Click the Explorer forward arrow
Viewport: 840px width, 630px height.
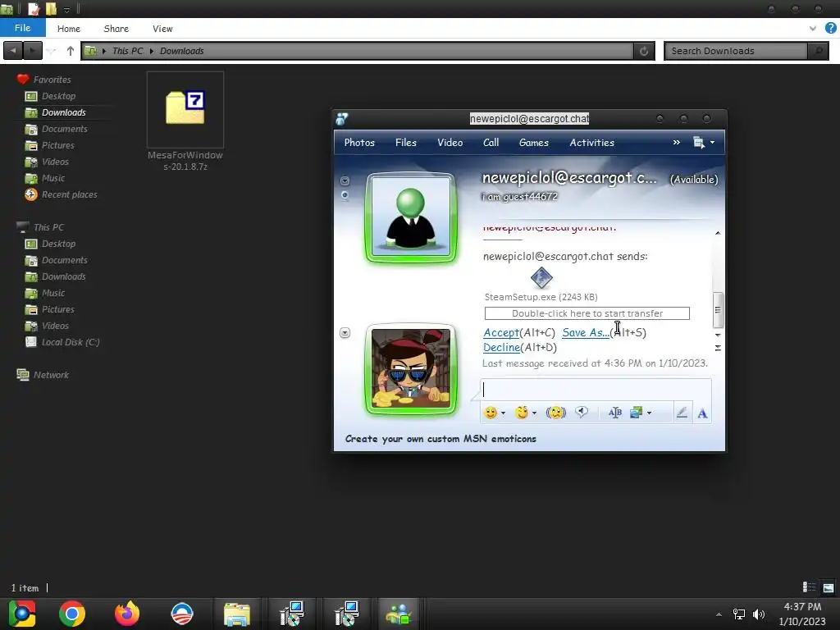[x=33, y=50]
